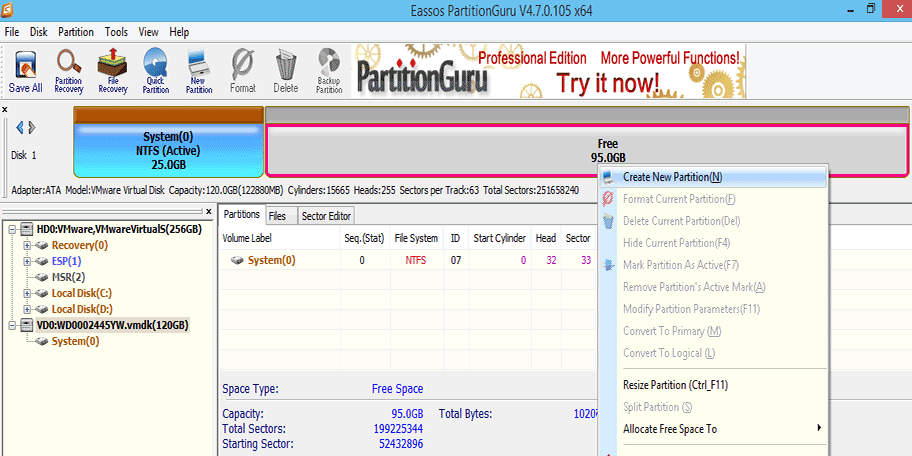Viewport: 912px width, 456px height.
Task: Go to the next disk arrow
Action: point(32,127)
